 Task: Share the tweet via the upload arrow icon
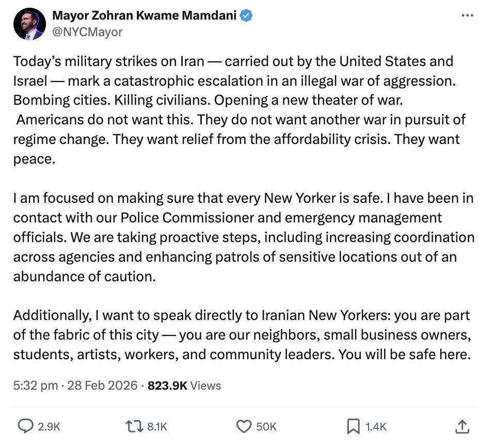(x=462, y=426)
